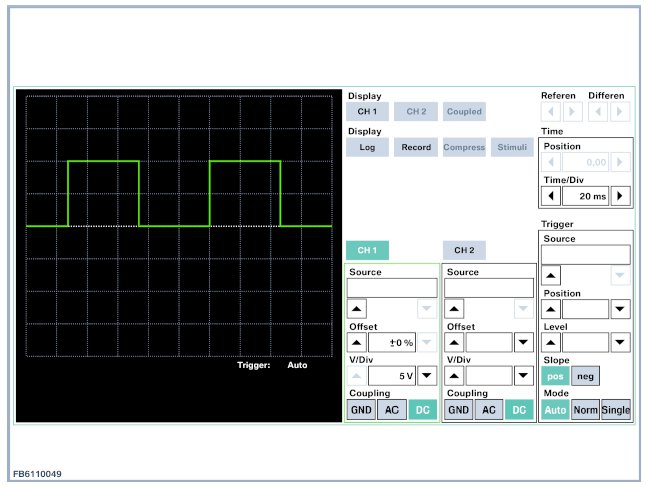648x487 pixels.
Task: Select neg trigger slope
Action: click(x=585, y=376)
